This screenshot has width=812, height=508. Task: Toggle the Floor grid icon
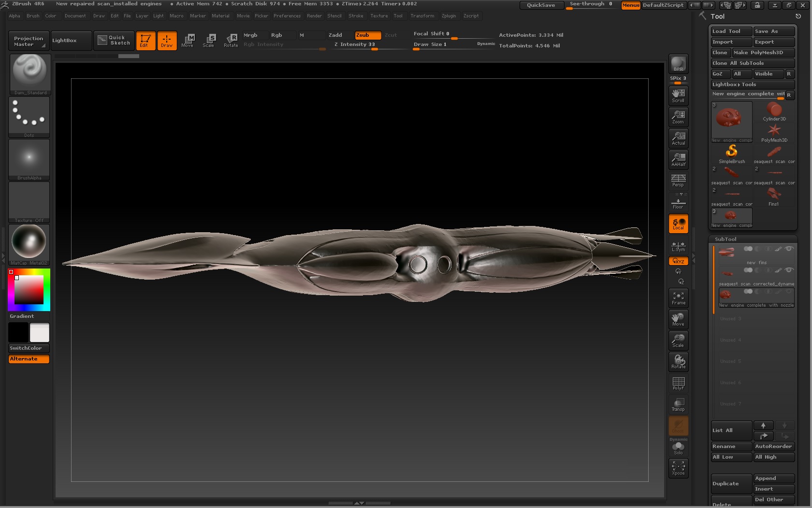click(x=678, y=202)
